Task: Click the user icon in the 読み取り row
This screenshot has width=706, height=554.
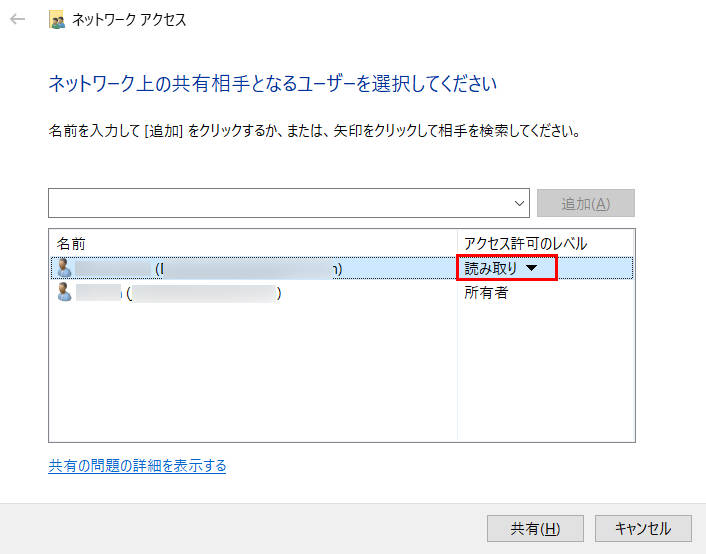Action: [64, 268]
